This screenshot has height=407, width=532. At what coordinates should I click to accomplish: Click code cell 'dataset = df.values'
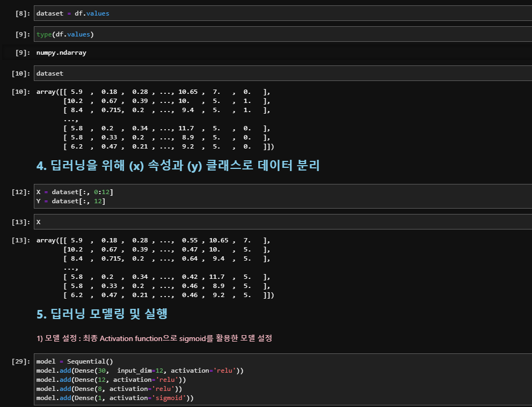point(282,13)
